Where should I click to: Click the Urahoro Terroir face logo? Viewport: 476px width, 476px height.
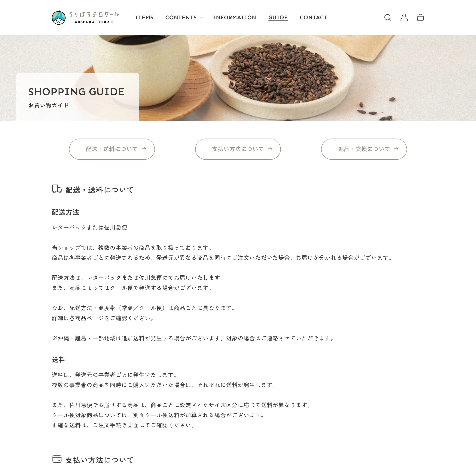coord(59,17)
